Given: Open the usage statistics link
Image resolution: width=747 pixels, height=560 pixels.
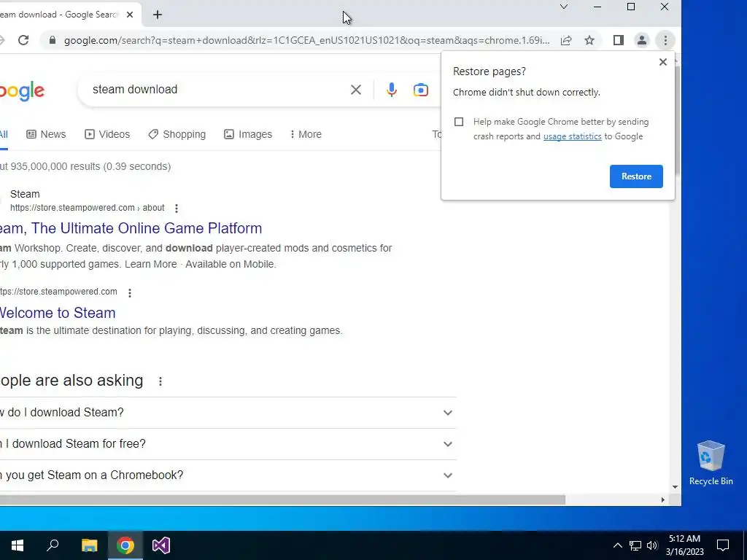Looking at the screenshot, I should click(x=572, y=136).
